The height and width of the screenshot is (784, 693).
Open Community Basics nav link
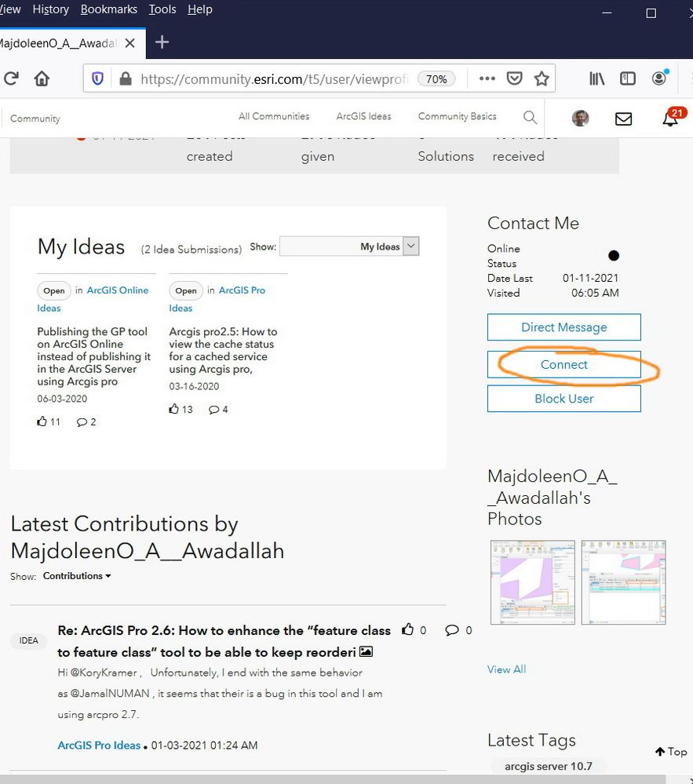(457, 116)
